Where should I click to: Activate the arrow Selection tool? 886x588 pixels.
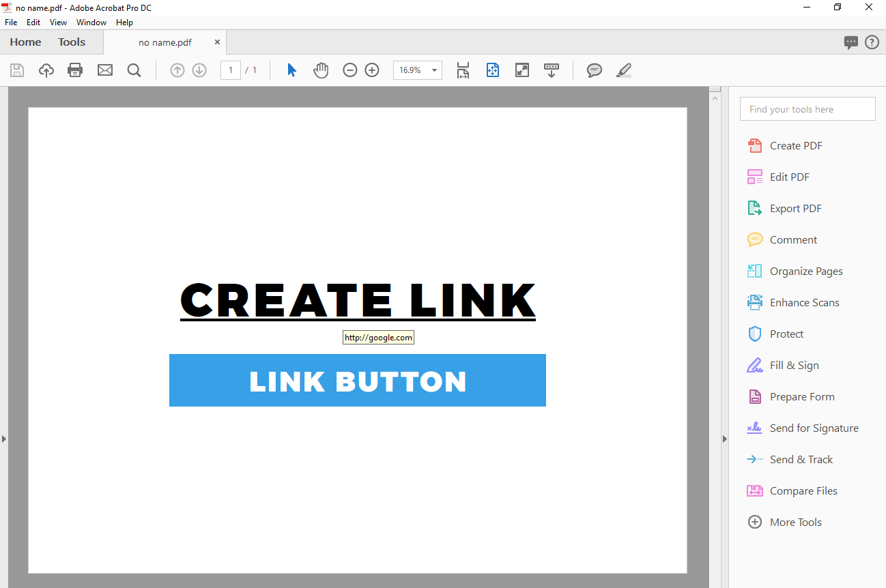pyautogui.click(x=292, y=70)
